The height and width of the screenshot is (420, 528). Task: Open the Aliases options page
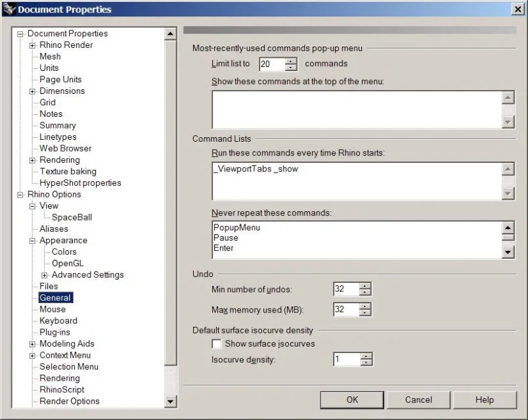tap(54, 228)
